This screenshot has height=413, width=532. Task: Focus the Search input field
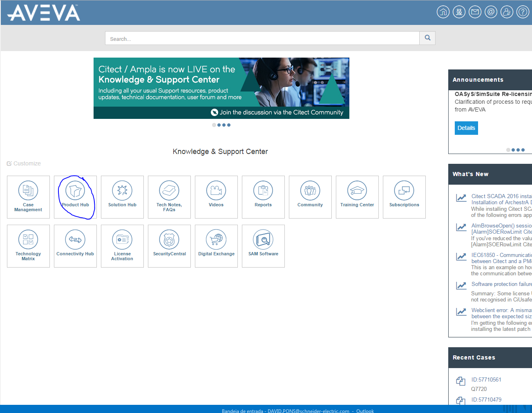[x=262, y=38]
